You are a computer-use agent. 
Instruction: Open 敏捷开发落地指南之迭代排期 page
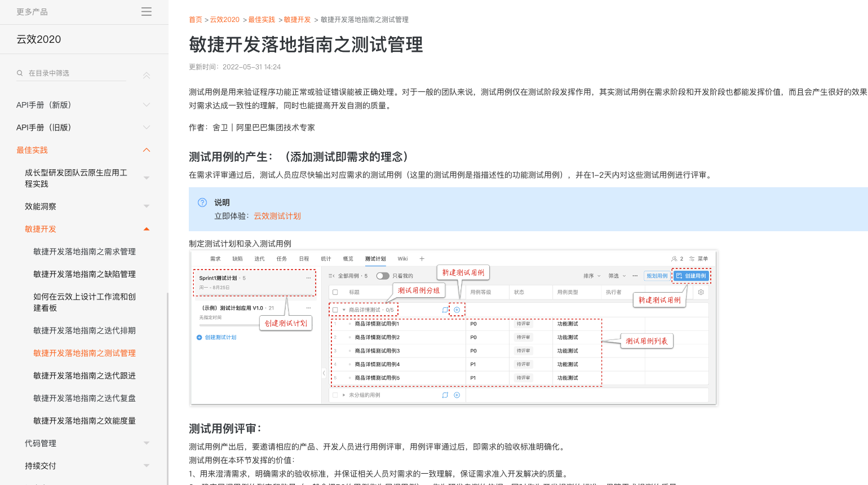[x=85, y=330]
